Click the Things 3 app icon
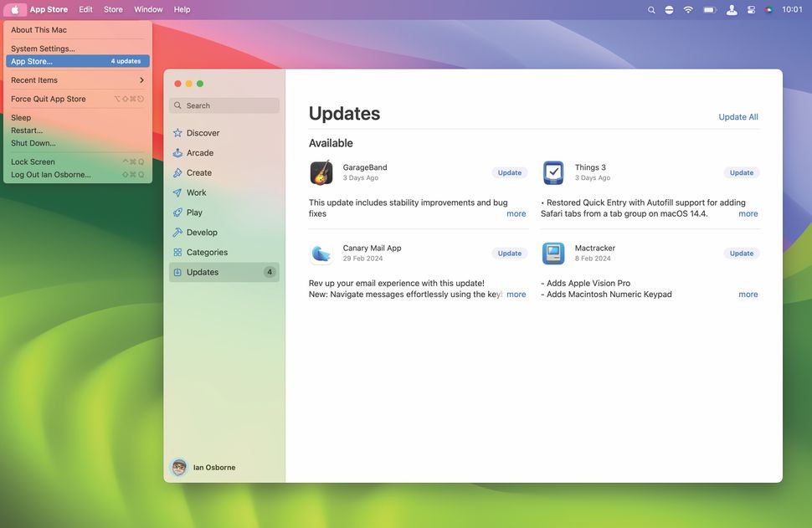The image size is (812, 528). tap(553, 172)
